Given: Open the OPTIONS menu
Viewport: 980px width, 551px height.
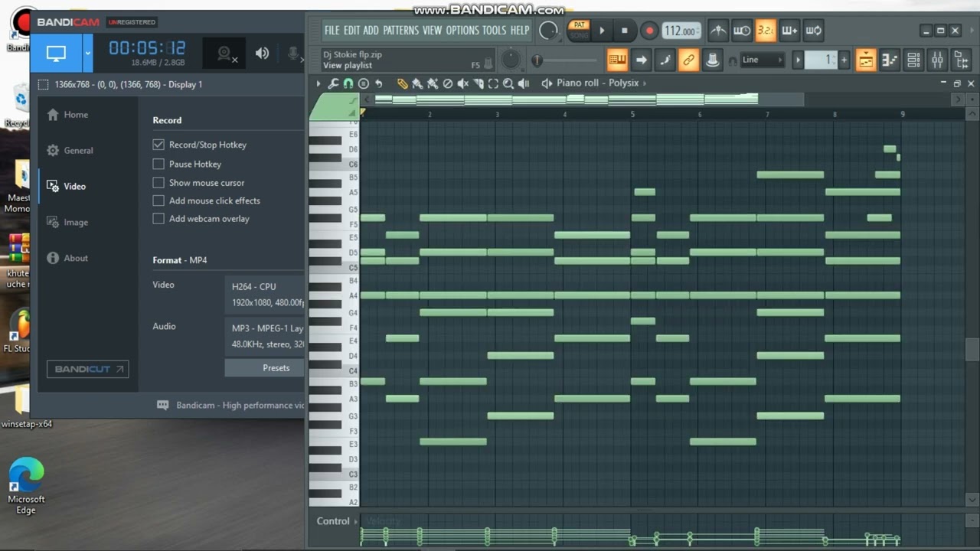Looking at the screenshot, I should [462, 31].
